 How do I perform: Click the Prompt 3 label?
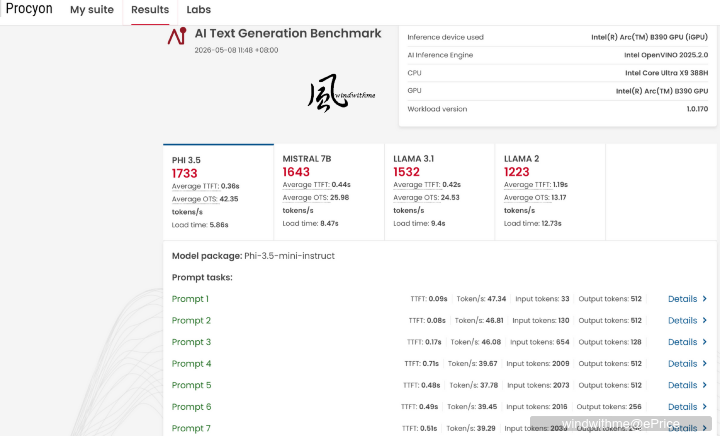(x=191, y=342)
